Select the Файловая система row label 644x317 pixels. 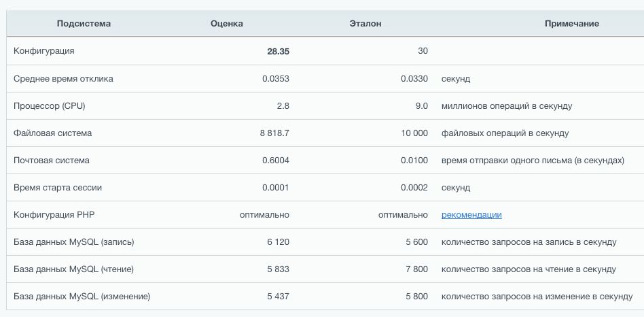point(52,133)
